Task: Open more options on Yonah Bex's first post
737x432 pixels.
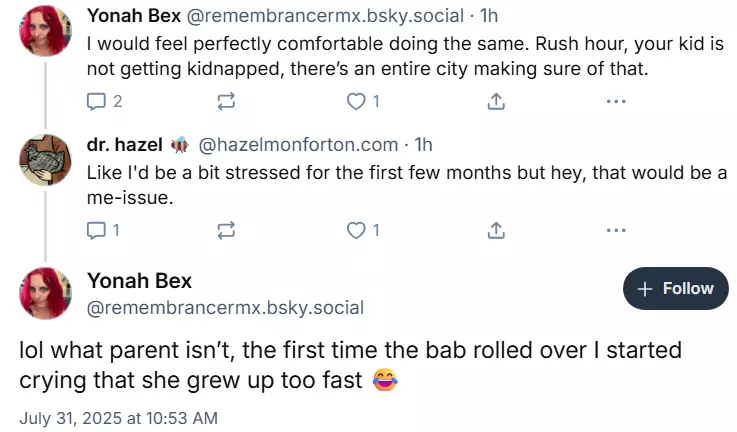Action: [616, 101]
